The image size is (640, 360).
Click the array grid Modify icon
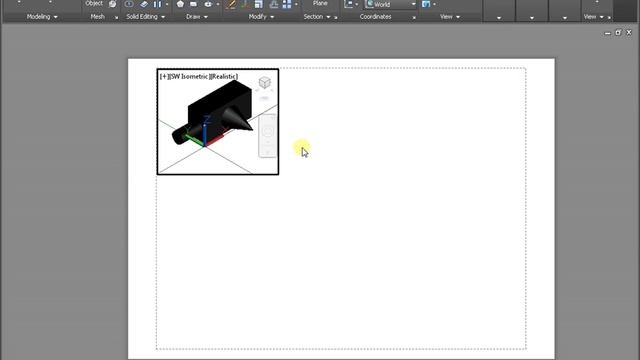click(287, 4)
